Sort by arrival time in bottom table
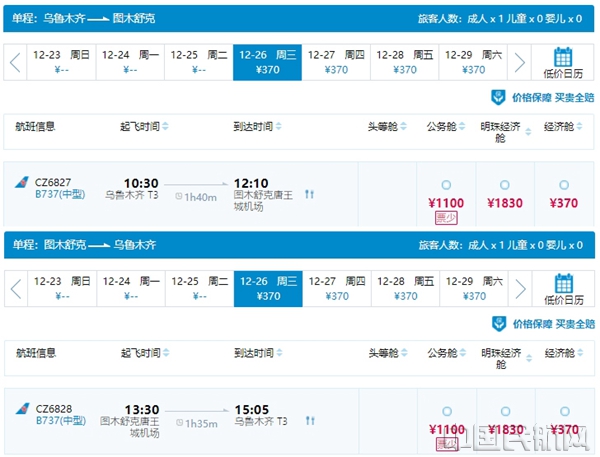Image resolution: width=600 pixels, height=457 pixels. [x=258, y=354]
